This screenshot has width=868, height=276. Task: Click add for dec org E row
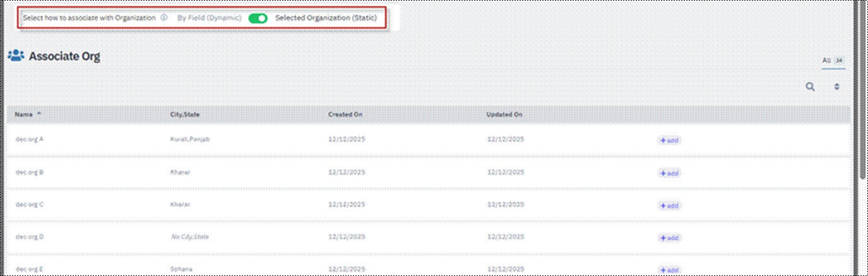[669, 270]
